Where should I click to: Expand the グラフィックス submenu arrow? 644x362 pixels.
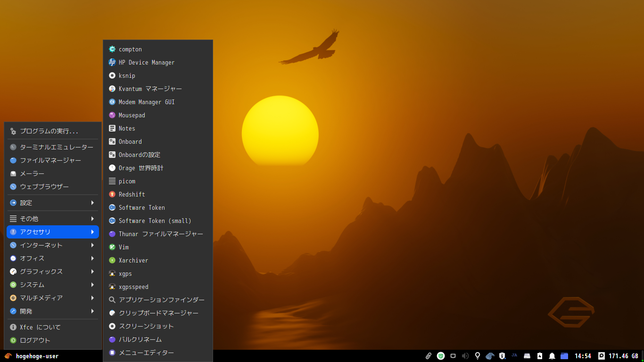tap(92, 271)
